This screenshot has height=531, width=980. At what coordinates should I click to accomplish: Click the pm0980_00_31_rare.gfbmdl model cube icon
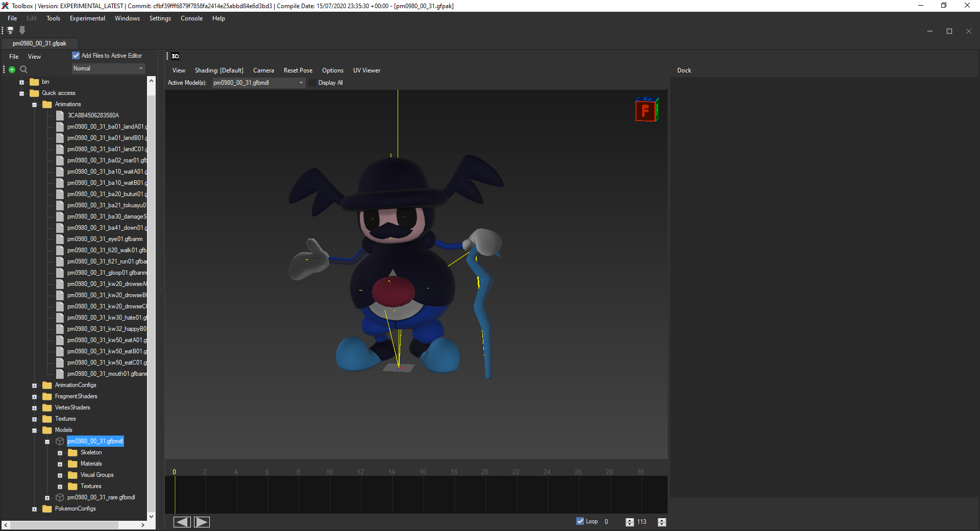click(x=60, y=497)
